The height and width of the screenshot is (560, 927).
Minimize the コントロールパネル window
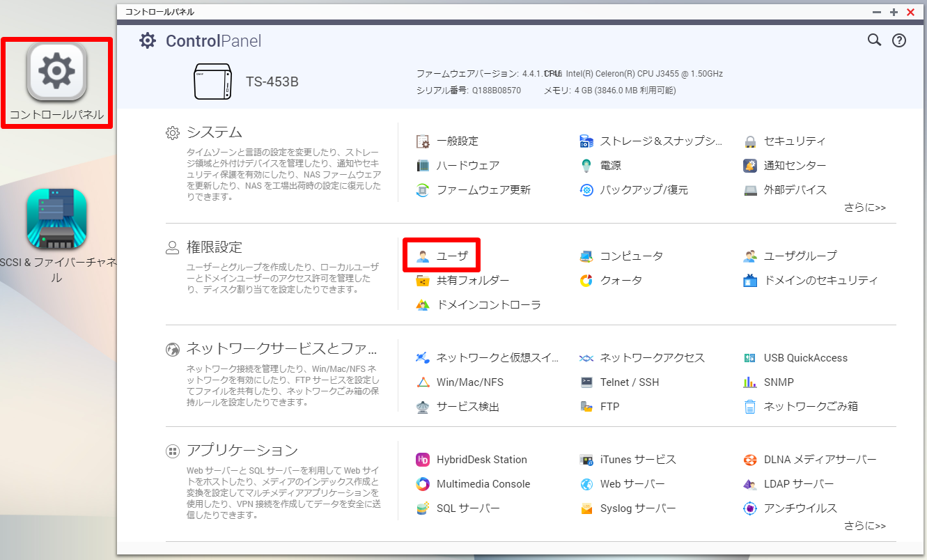(x=878, y=12)
